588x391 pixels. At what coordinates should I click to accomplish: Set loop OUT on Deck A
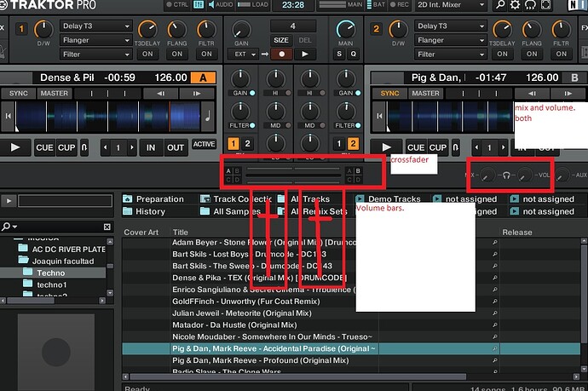pos(176,147)
